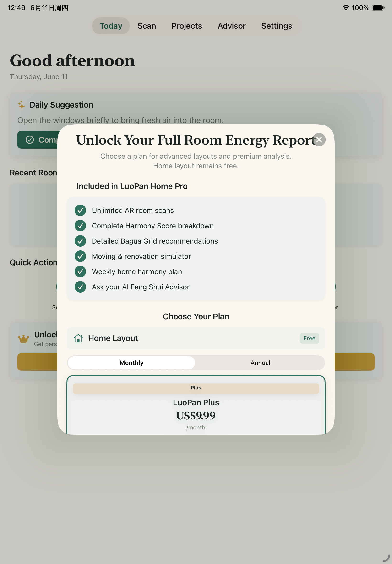Viewport: 392px width, 564px height.
Task: Select the Monthly billing option
Action: (131, 363)
